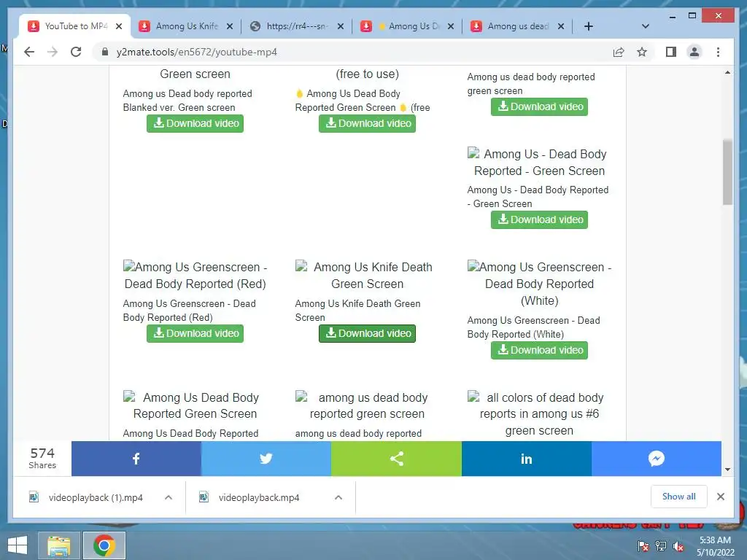This screenshot has width=747, height=560.
Task: Download video under 'Among us dead body reported green screen'
Action: [539, 106]
